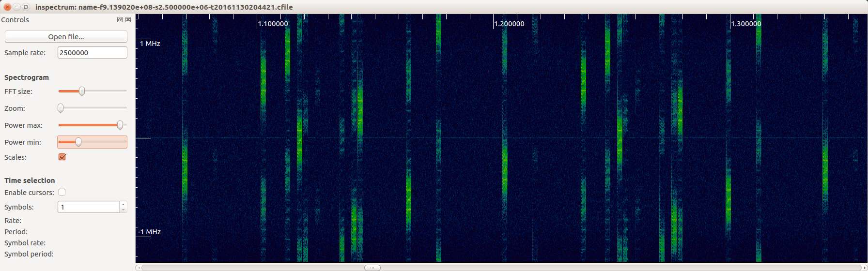Image resolution: width=868 pixels, height=271 pixels.
Task: Minimize the inspectrum window
Action: [16, 7]
